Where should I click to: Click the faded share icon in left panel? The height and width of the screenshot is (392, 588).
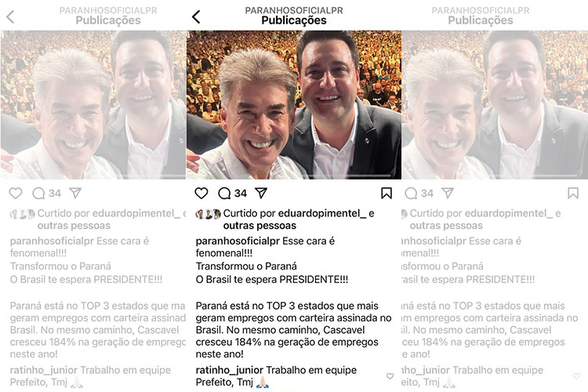(75, 193)
